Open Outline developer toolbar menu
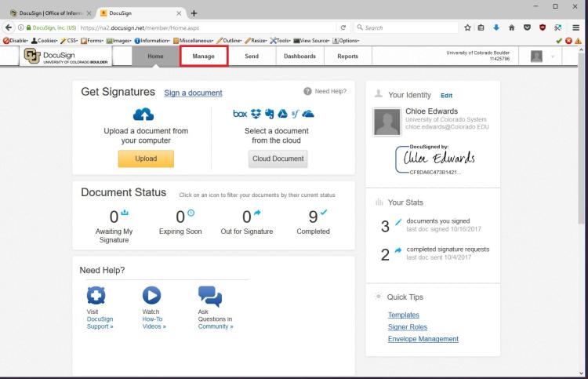Screen dimensions: 588x379 [x=230, y=41]
